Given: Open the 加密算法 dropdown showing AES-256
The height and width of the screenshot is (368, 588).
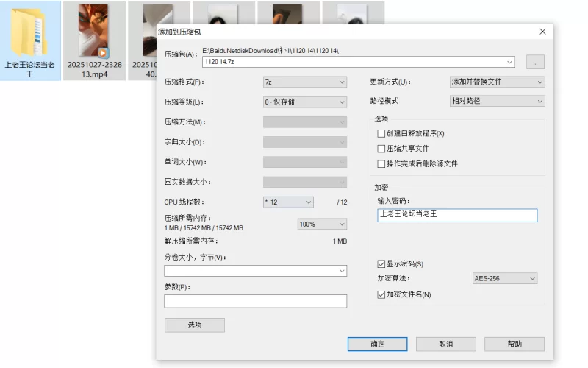Looking at the screenshot, I should tap(505, 278).
